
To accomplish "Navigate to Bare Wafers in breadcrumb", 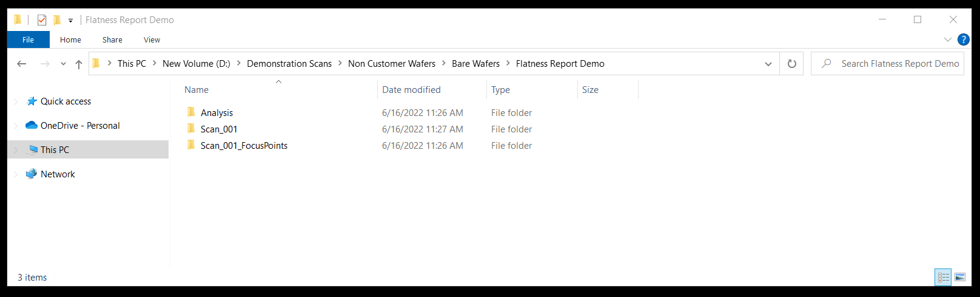I will click(x=475, y=64).
